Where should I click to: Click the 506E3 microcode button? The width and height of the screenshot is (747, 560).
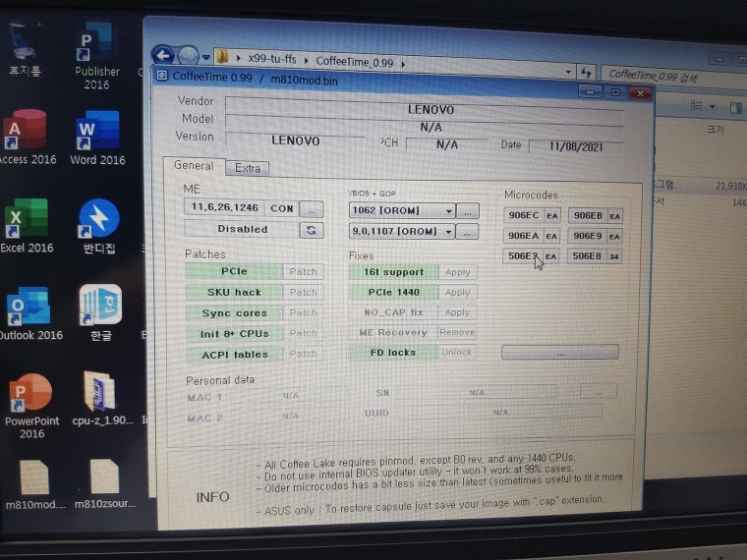tap(523, 255)
